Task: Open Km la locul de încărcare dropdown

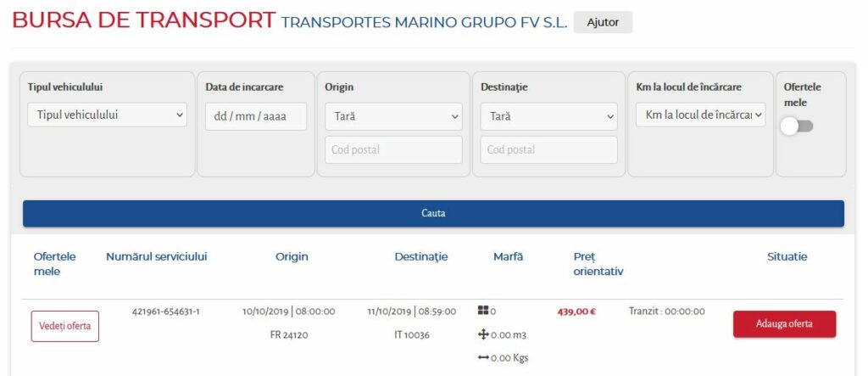Action: [x=701, y=115]
